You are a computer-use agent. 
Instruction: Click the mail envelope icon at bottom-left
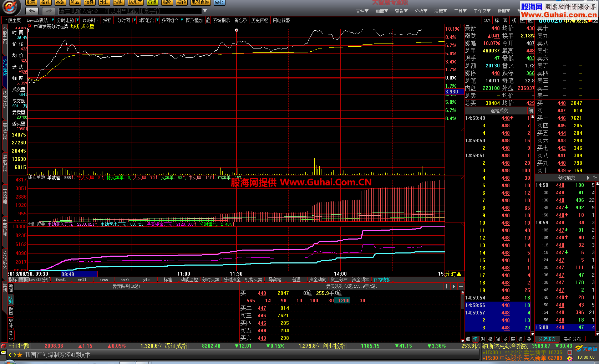pos(3,353)
